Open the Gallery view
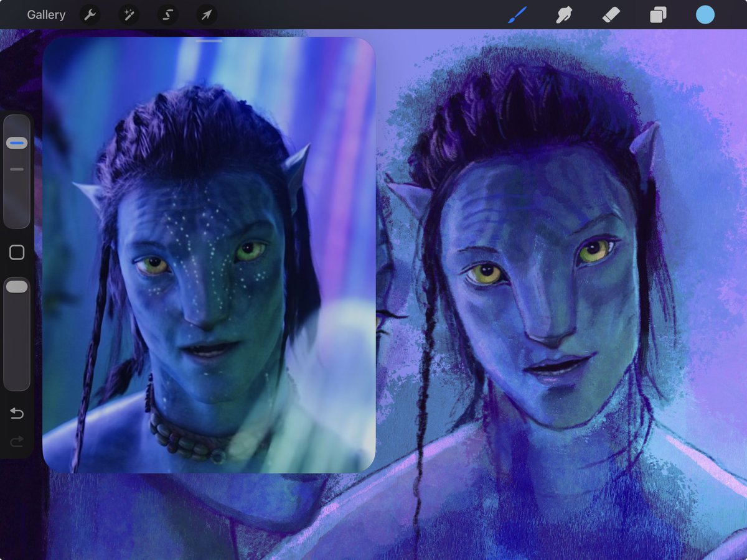The image size is (747, 560). click(46, 15)
